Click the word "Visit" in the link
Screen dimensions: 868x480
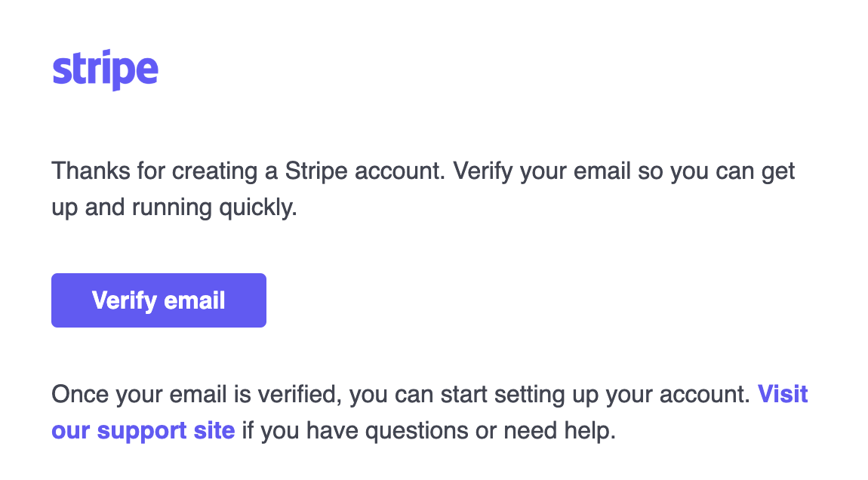[783, 394]
